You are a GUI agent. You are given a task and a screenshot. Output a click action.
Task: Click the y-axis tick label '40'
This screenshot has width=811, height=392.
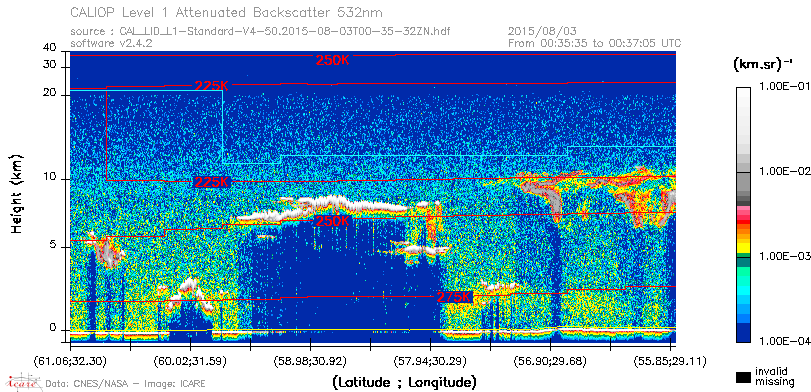pyautogui.click(x=50, y=48)
